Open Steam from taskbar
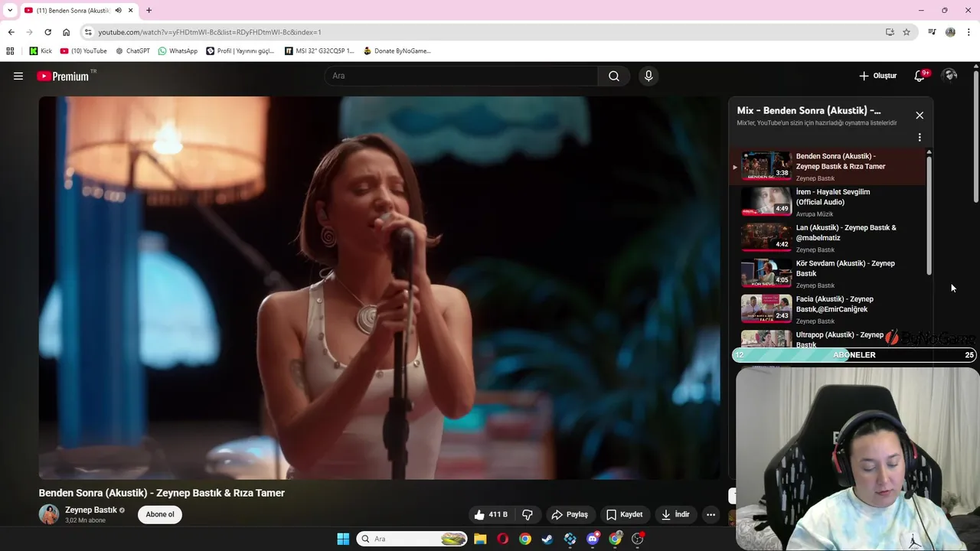Viewport: 980px width, 551px height. [x=547, y=539]
